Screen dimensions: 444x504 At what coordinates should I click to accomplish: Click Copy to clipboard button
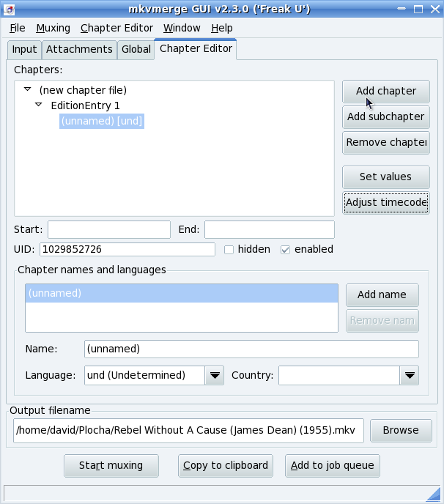(x=226, y=466)
